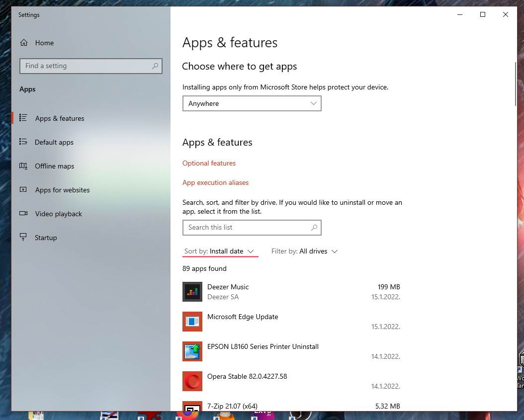Select the Microsoft Edge Update icon

(x=192, y=322)
